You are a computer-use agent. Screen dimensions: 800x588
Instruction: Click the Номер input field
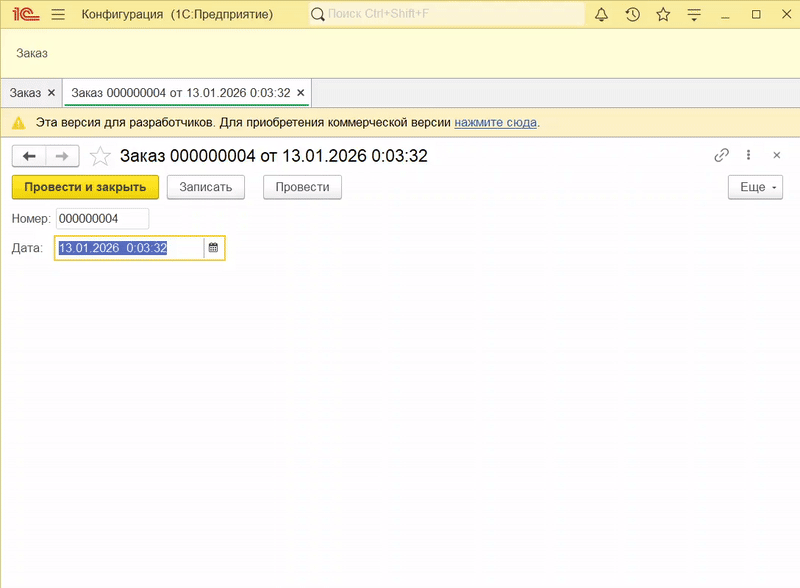coord(103,218)
